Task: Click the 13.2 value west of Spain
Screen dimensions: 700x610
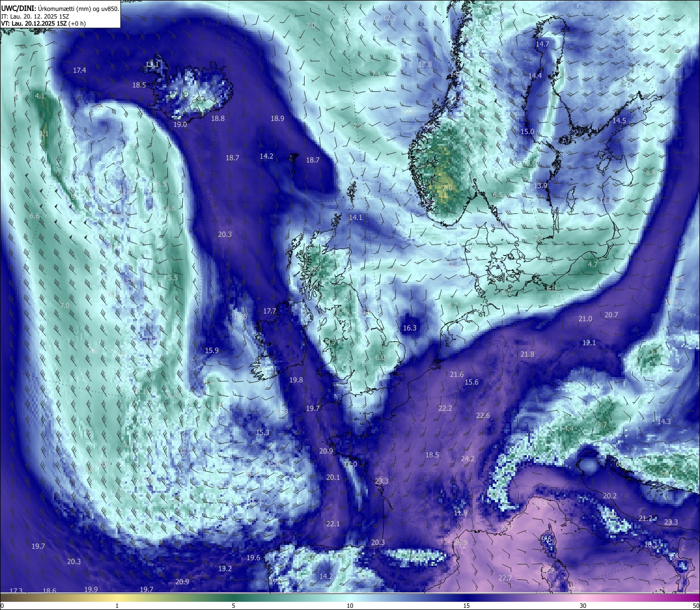Action: tap(225, 568)
